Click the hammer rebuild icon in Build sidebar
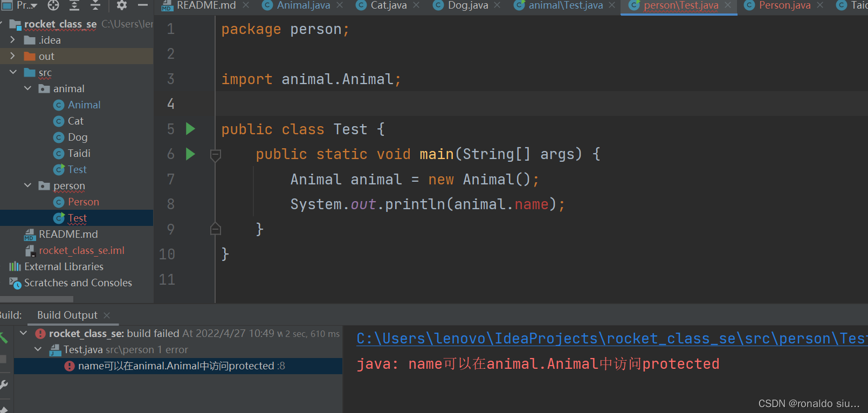This screenshot has height=413, width=868. pyautogui.click(x=4, y=339)
